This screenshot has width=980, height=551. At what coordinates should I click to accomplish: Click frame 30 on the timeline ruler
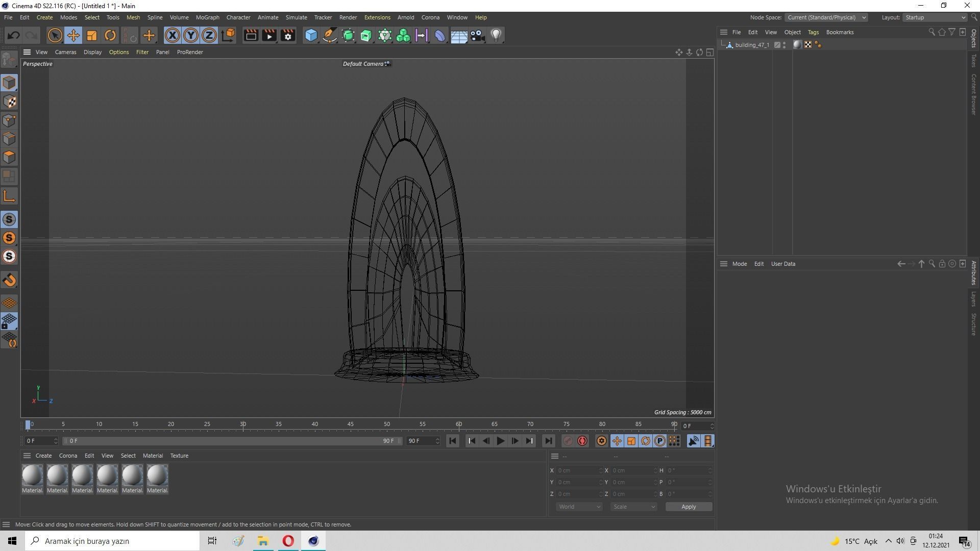[x=243, y=424]
